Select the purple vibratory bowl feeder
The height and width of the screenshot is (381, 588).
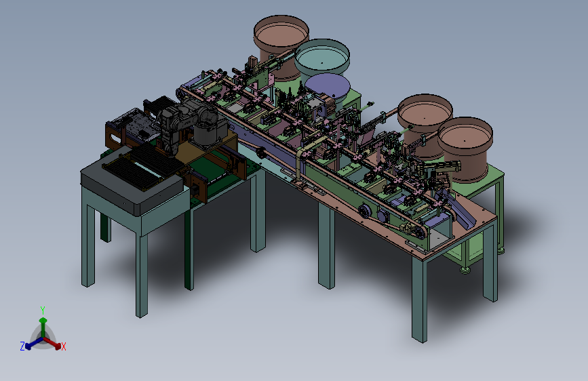pyautogui.click(x=328, y=87)
